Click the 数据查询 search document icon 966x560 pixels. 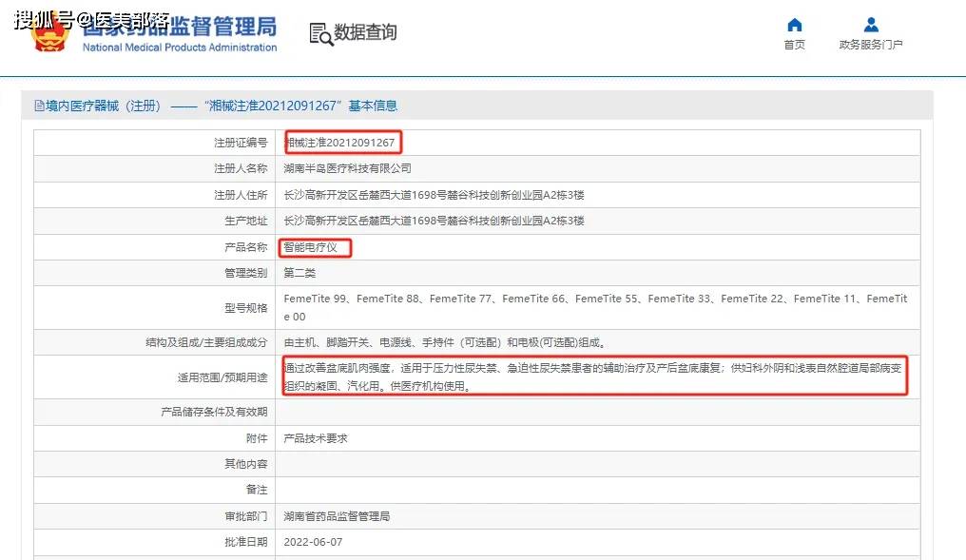[x=320, y=34]
